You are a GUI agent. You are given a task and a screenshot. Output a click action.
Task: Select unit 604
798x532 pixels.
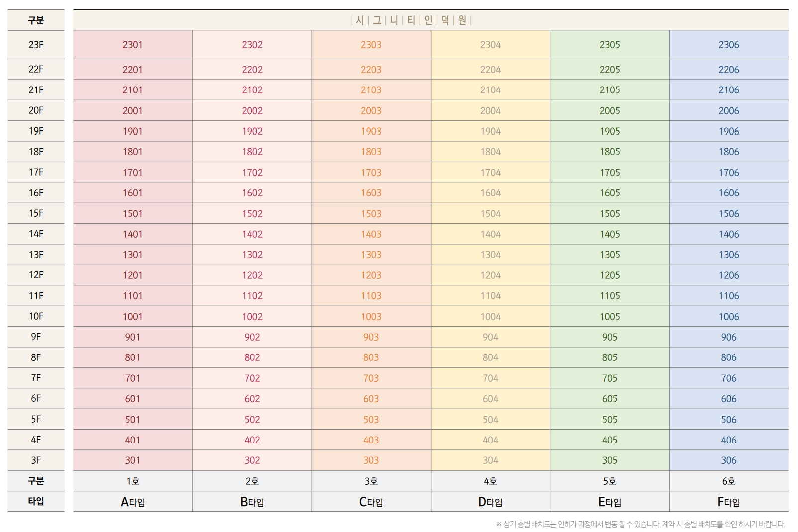coord(491,399)
